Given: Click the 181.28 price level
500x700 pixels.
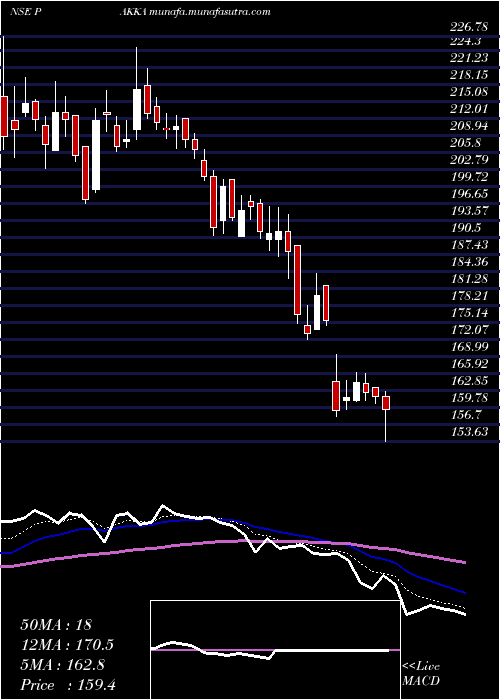Looking at the screenshot, I should coord(468,279).
